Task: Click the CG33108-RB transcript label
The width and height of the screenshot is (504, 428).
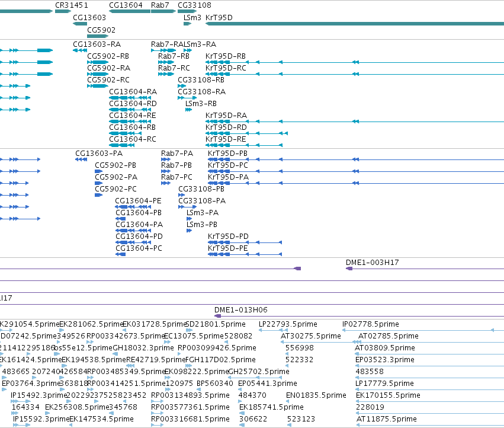Action: [x=201, y=80]
